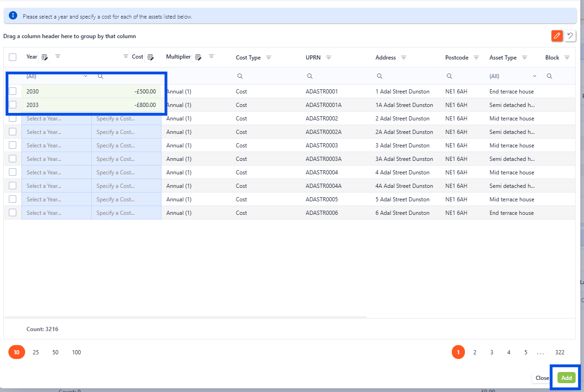This screenshot has width=584, height=392.
Task: Click the bulk edit icon beside Cost
Action: coord(150,57)
